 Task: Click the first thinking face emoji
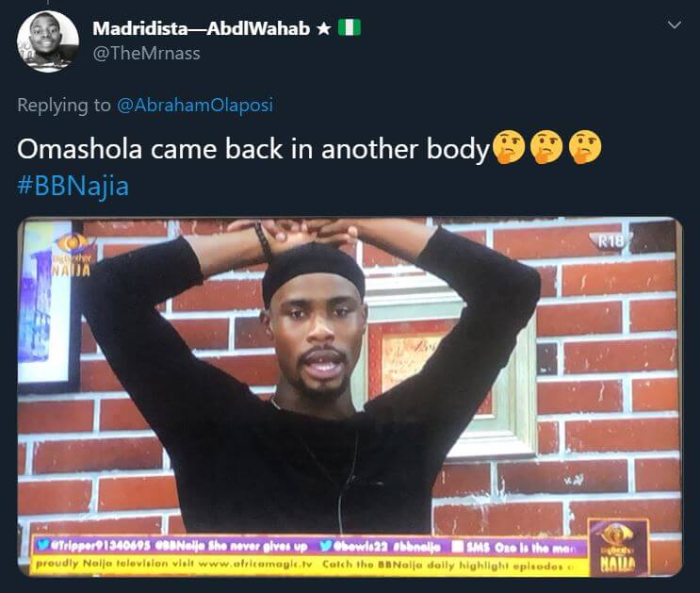coord(508,148)
